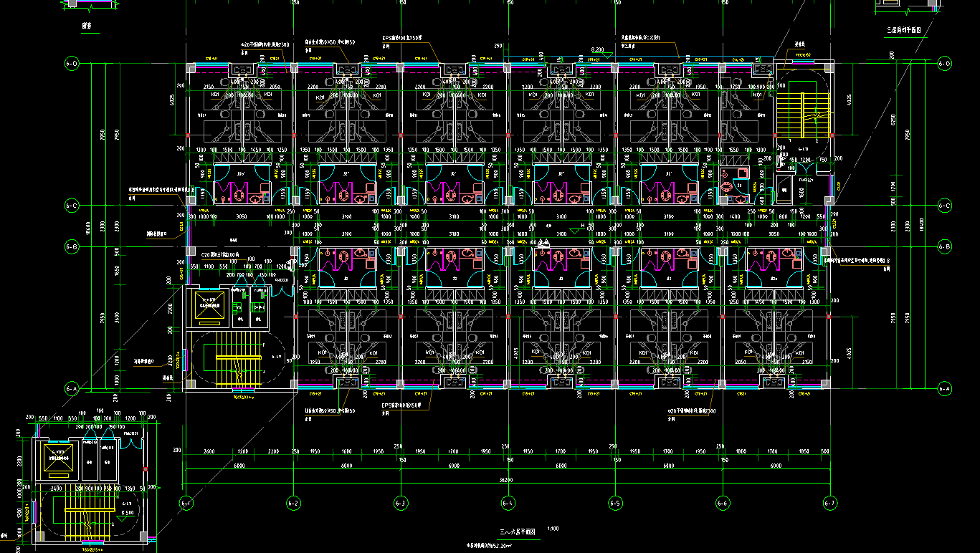This screenshot has height=553, width=980.
Task: Click the 6-1 grid bubble at bottom
Action: [186, 503]
